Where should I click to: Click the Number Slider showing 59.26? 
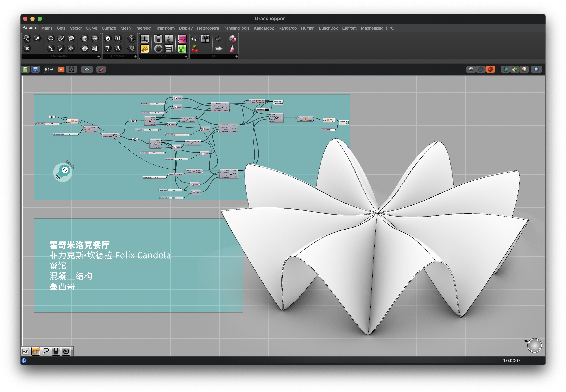click(x=47, y=124)
